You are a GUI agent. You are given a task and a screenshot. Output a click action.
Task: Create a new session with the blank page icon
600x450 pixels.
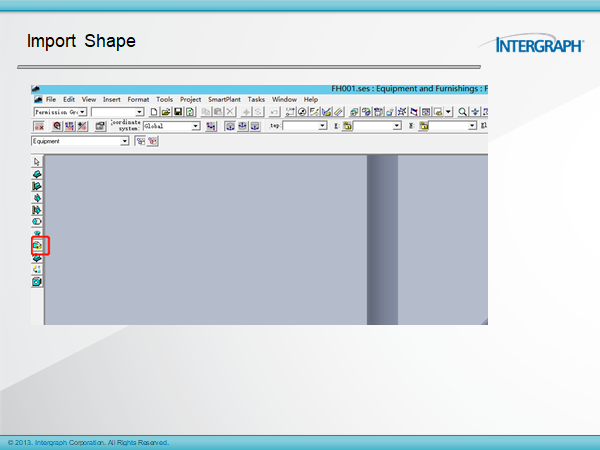pos(154,112)
